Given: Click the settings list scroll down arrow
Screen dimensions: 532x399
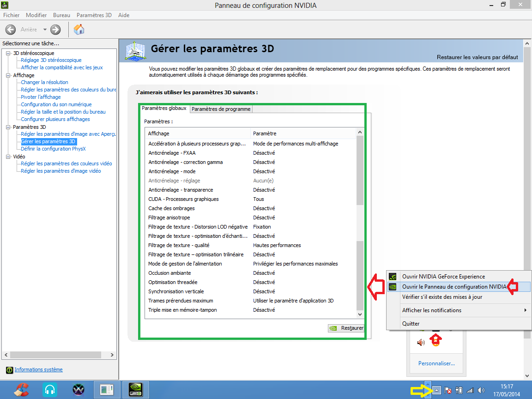Looking at the screenshot, I should [x=360, y=314].
